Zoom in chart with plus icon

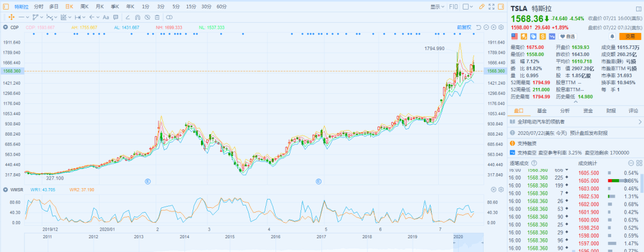(x=493, y=27)
